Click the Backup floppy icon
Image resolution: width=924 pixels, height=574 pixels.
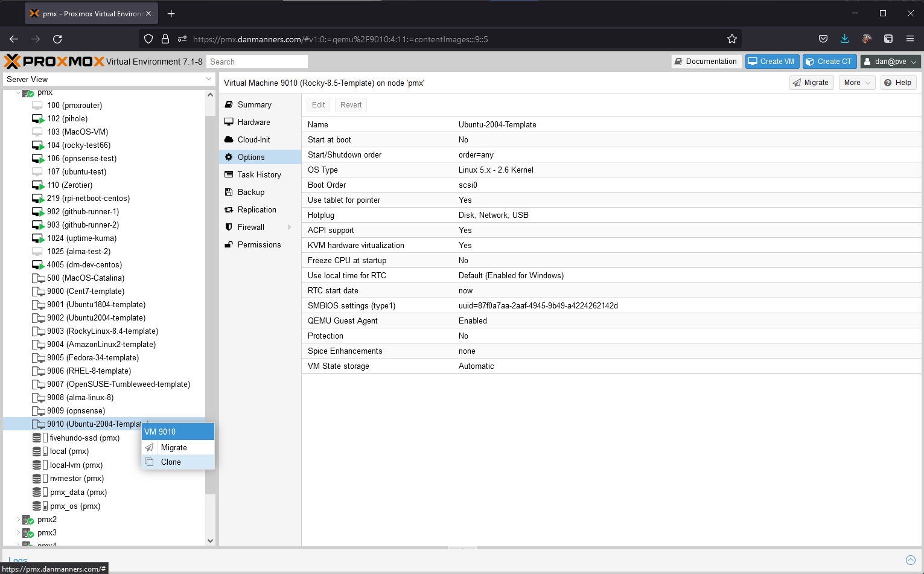(229, 192)
